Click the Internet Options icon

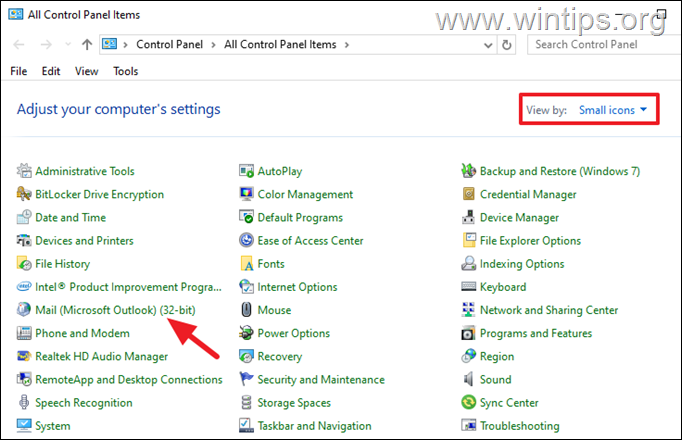point(247,287)
